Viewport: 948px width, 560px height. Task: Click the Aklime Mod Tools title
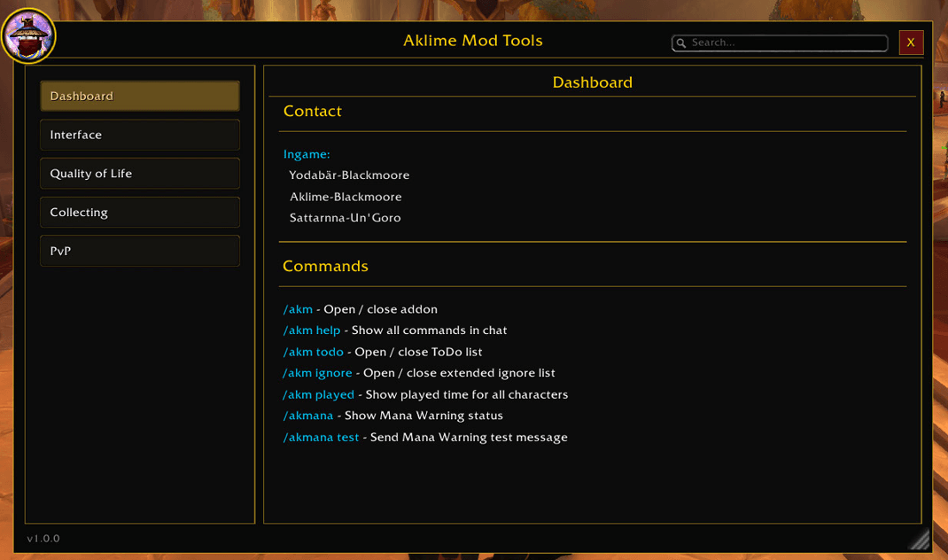pyautogui.click(x=473, y=41)
